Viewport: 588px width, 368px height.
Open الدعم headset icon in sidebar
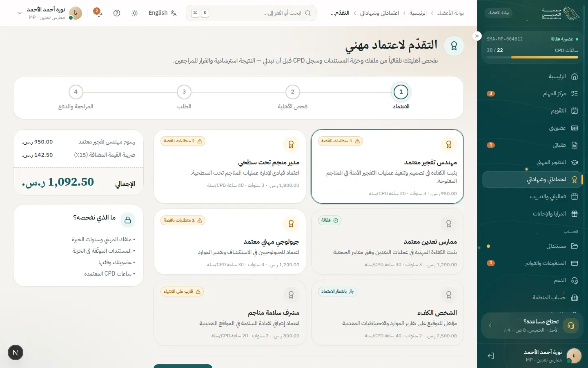575,280
